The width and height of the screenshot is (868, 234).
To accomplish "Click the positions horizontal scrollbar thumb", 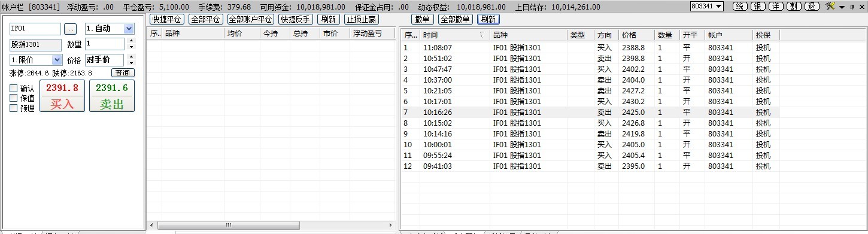I will (229, 225).
